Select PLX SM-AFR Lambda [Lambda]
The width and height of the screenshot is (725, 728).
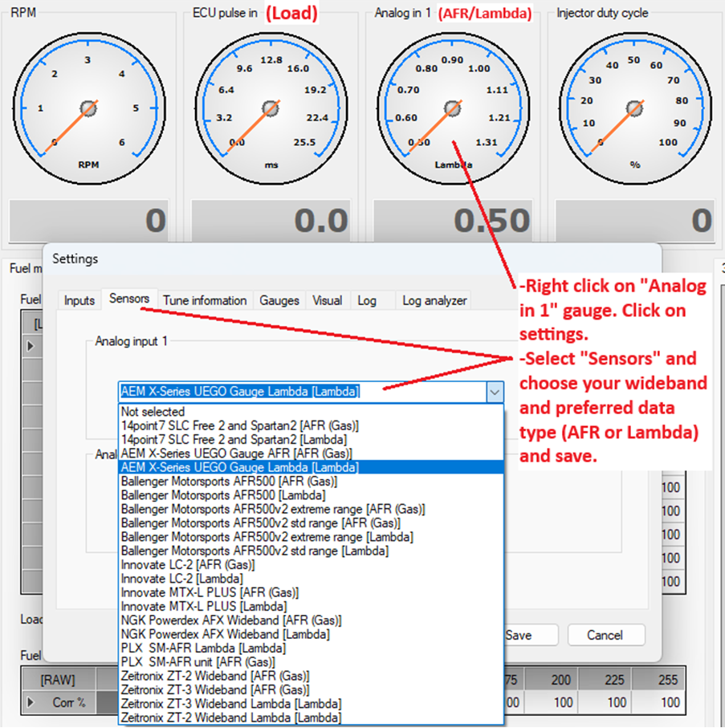(x=312, y=649)
